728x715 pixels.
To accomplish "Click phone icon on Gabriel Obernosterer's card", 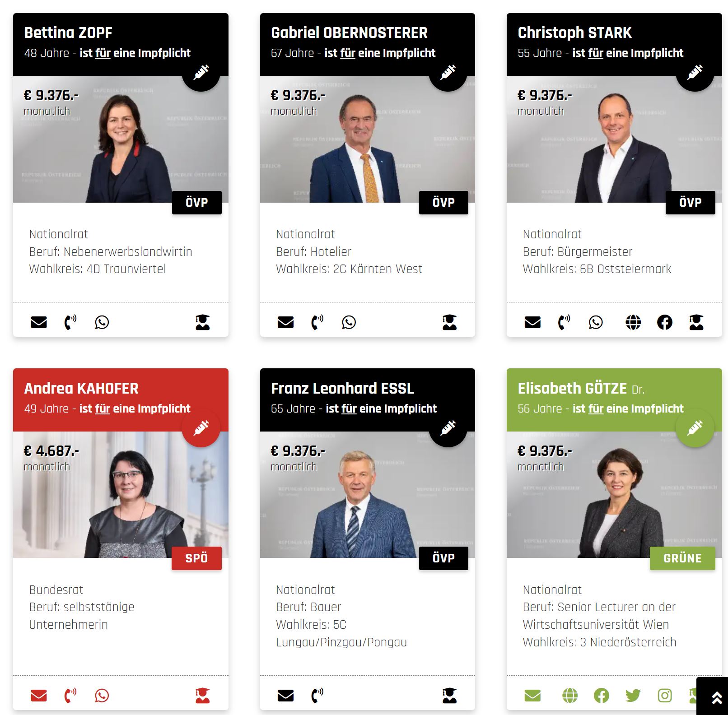I will (317, 322).
